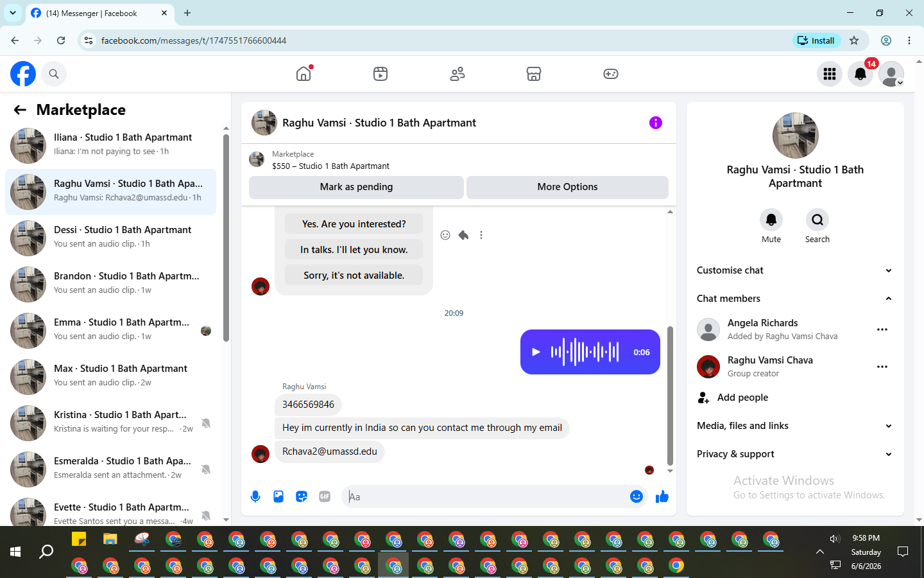Open a new browser tab
The width and height of the screenshot is (924, 578).
point(187,13)
